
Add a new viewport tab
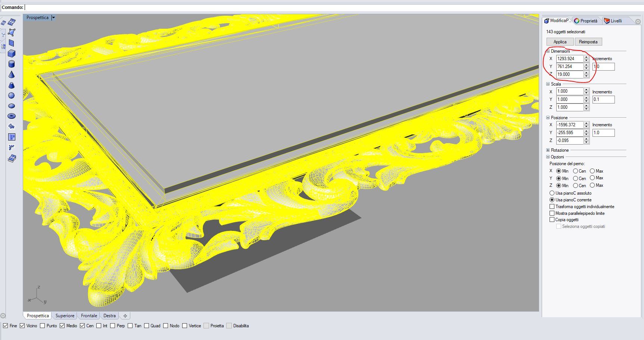pos(125,316)
